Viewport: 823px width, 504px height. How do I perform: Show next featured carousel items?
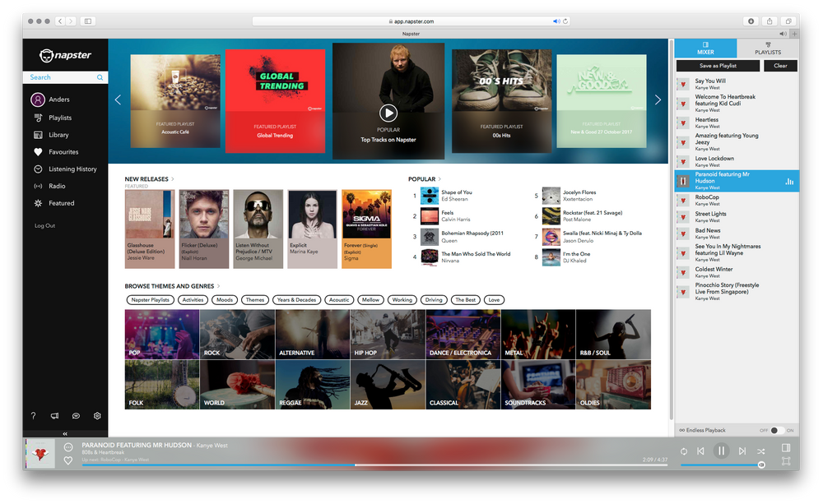click(658, 99)
